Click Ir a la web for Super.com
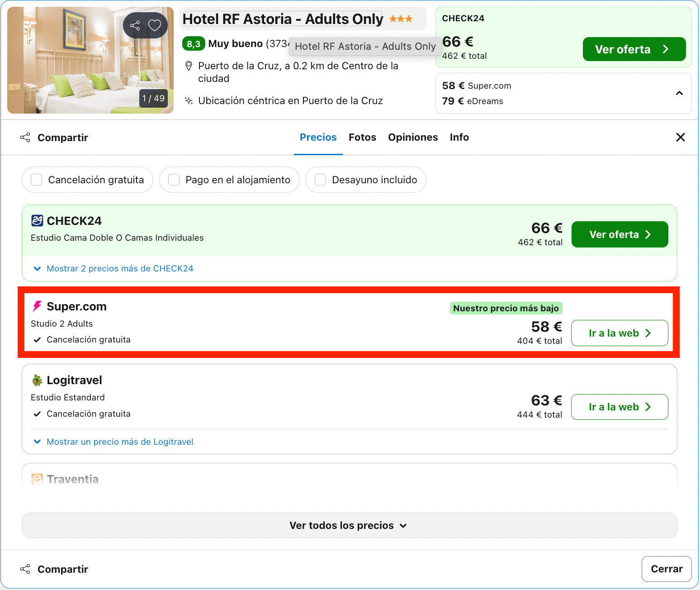Image resolution: width=700 pixels, height=590 pixels. click(620, 333)
